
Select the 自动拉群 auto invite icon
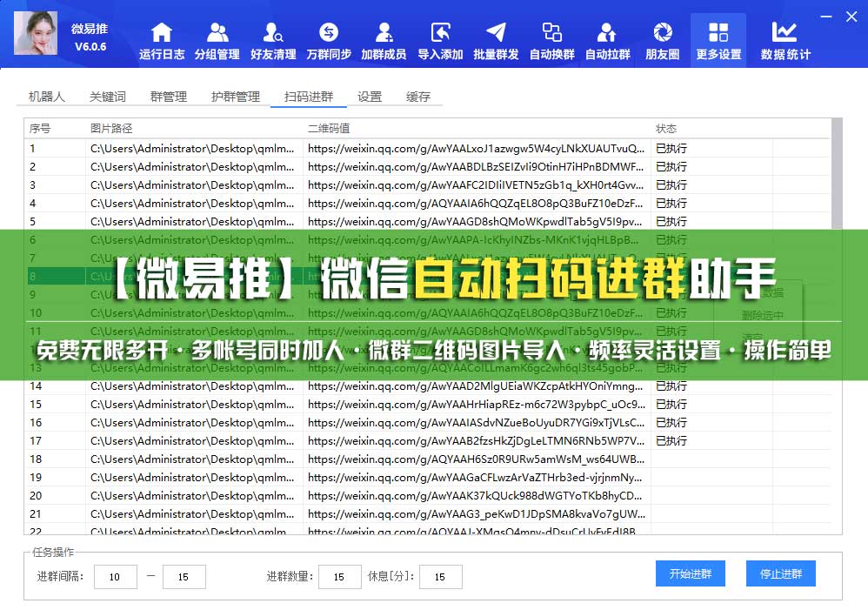(x=607, y=41)
